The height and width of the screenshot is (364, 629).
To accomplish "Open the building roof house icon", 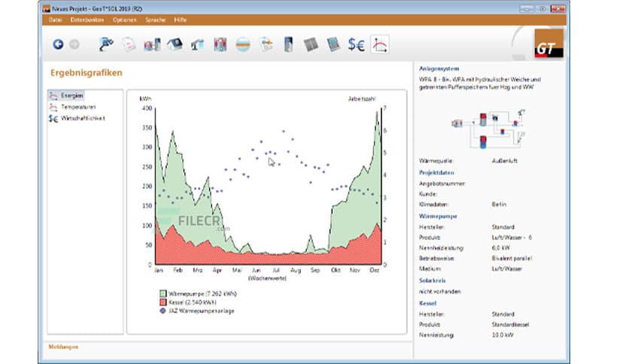I will (x=175, y=44).
